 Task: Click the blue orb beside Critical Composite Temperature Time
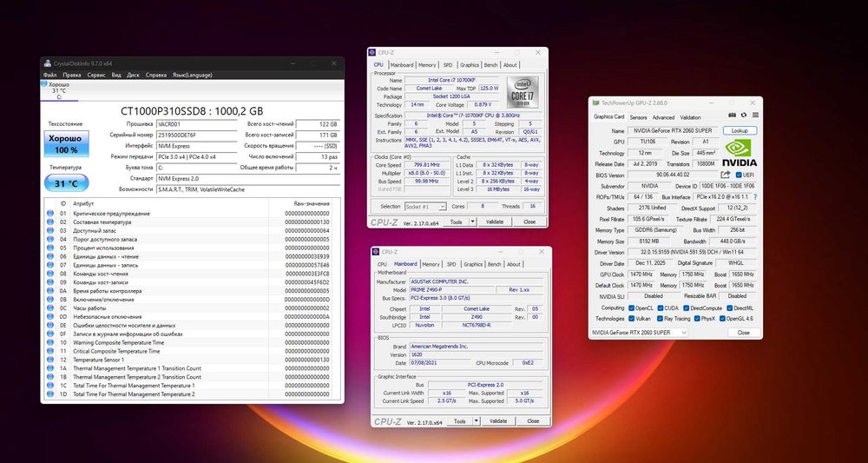click(50, 351)
